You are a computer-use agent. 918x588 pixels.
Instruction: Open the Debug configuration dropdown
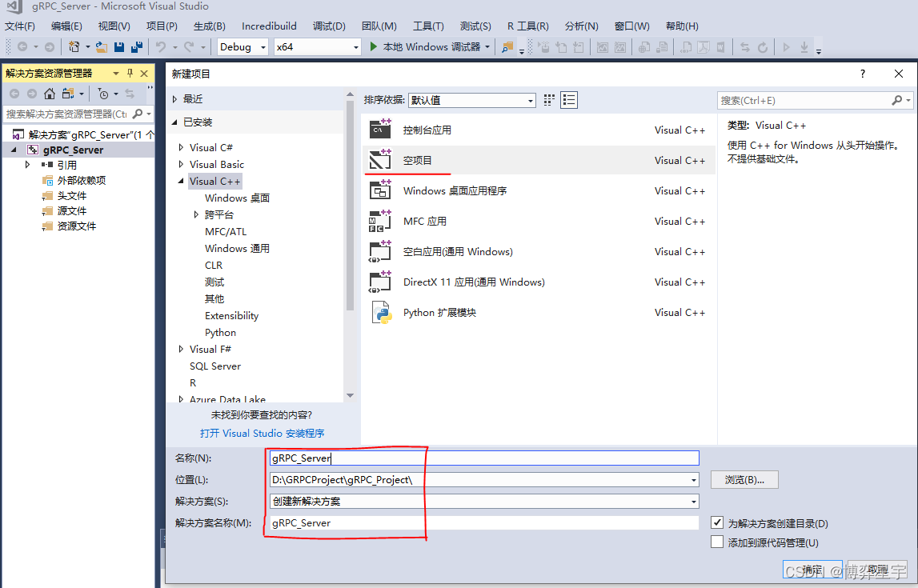263,47
